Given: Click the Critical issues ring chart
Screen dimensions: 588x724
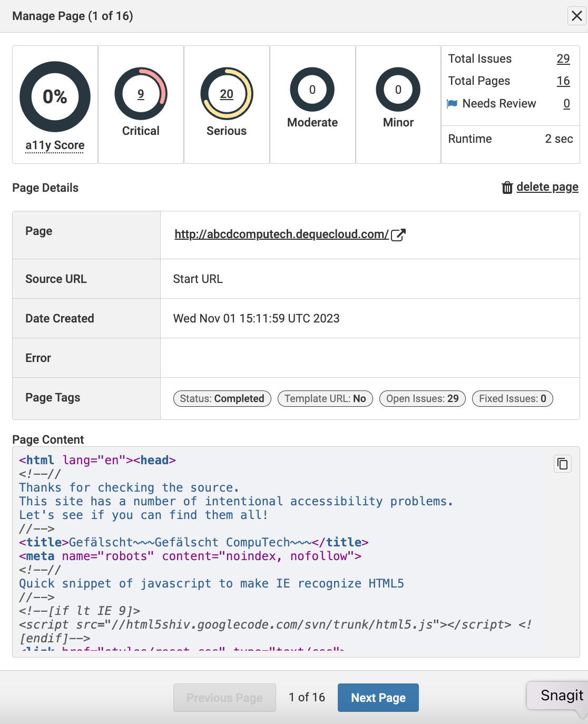Looking at the screenshot, I should point(141,94).
